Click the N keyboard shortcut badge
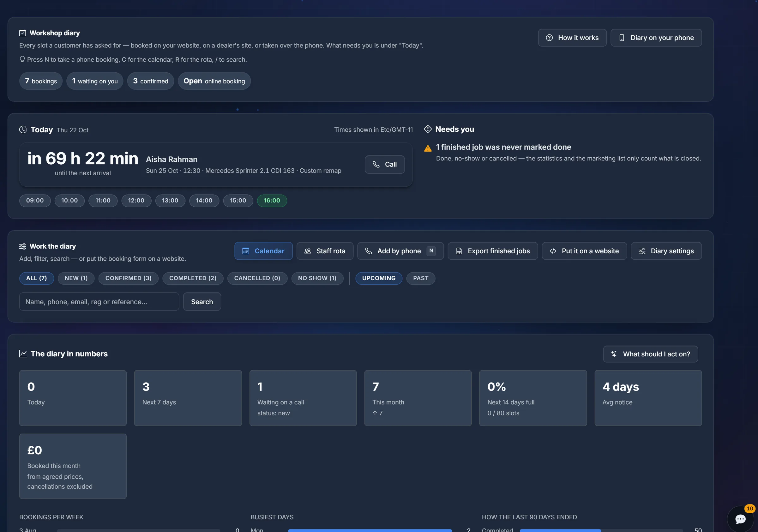 point(431,251)
